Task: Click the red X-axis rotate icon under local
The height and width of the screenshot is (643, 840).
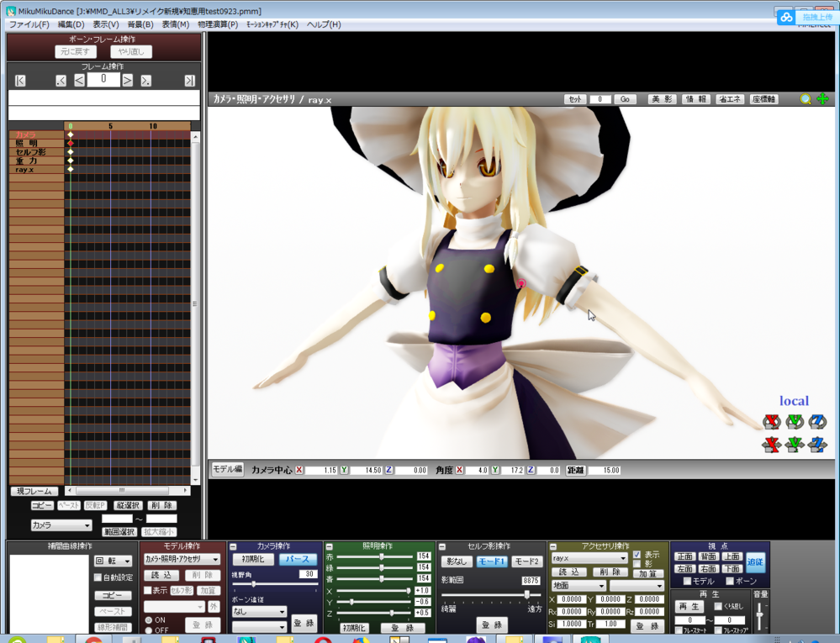Action: pyautogui.click(x=771, y=422)
